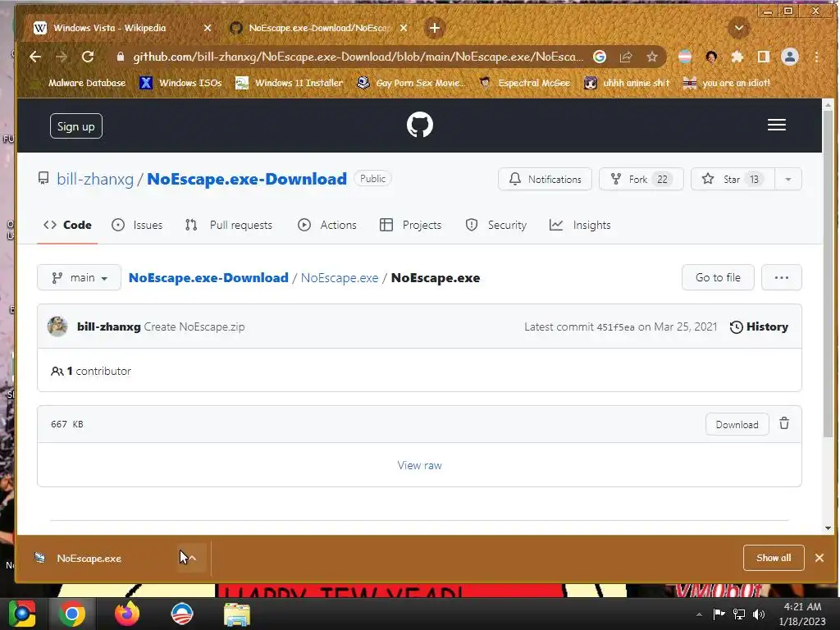Expand the main branch dropdown
The image size is (840, 630).
click(x=80, y=277)
